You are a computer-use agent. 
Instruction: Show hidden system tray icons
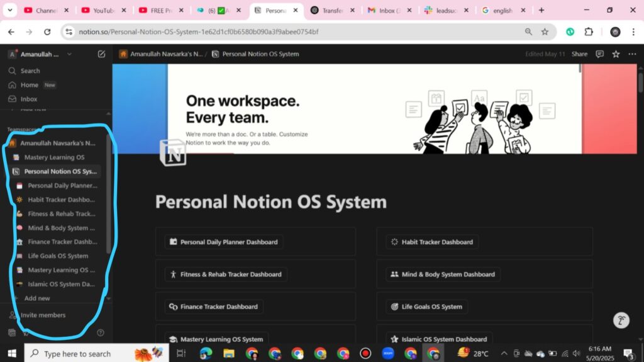(x=504, y=353)
